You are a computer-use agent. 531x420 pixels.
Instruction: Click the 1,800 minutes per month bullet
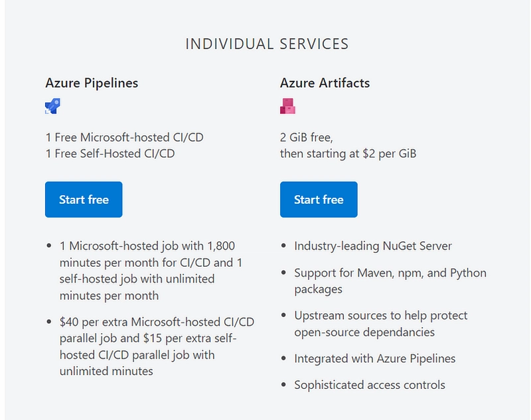[151, 271]
